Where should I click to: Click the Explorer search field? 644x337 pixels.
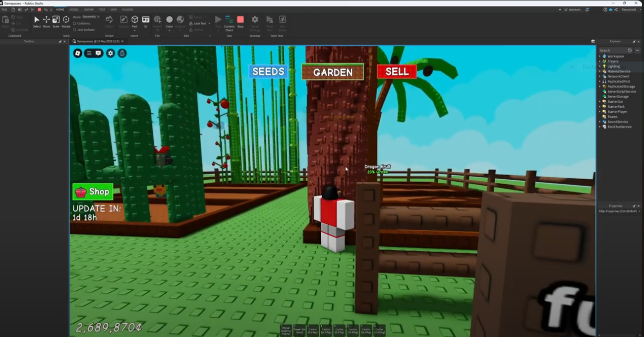pyautogui.click(x=612, y=50)
